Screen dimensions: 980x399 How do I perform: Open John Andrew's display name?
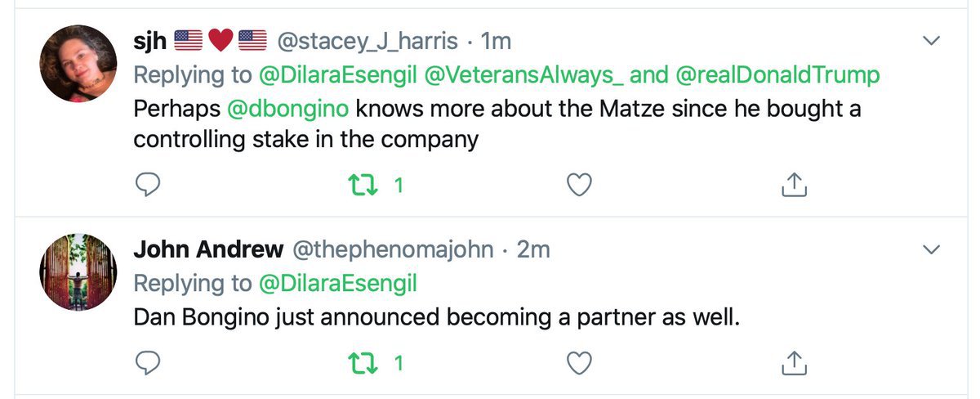(x=208, y=249)
